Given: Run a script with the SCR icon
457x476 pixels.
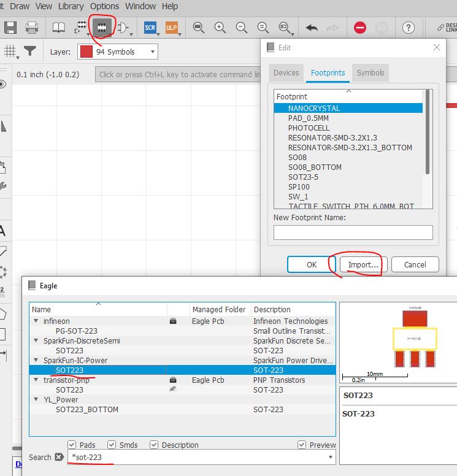Looking at the screenshot, I should pos(150,28).
